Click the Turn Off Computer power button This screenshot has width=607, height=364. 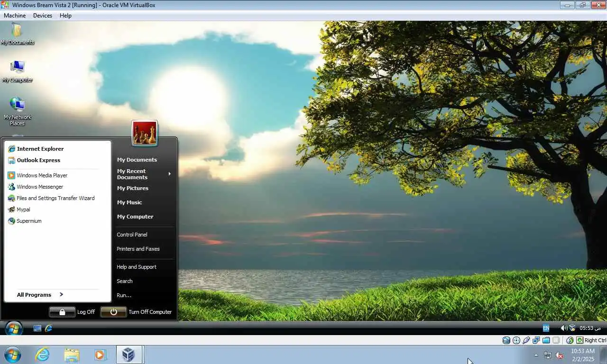point(113,312)
